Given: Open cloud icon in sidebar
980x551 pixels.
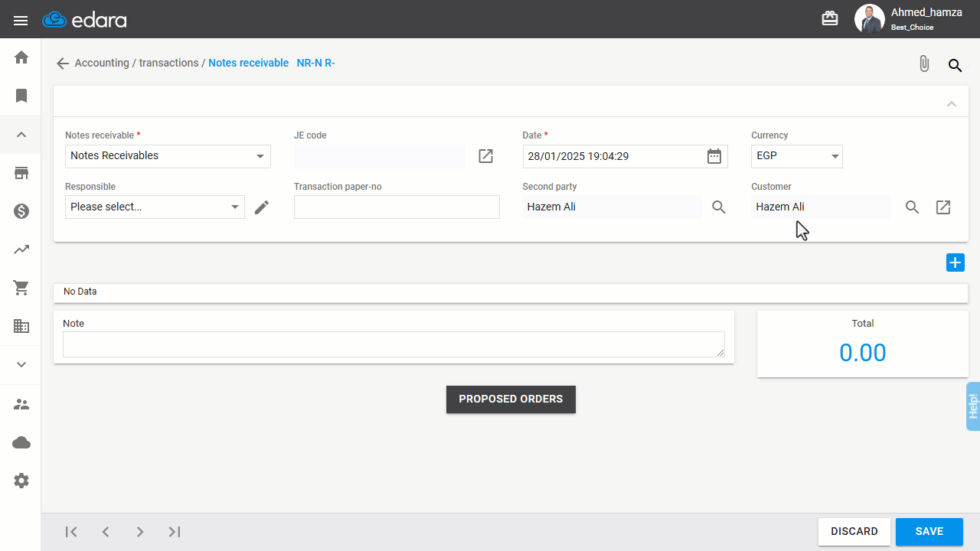Looking at the screenshot, I should pos(21,442).
